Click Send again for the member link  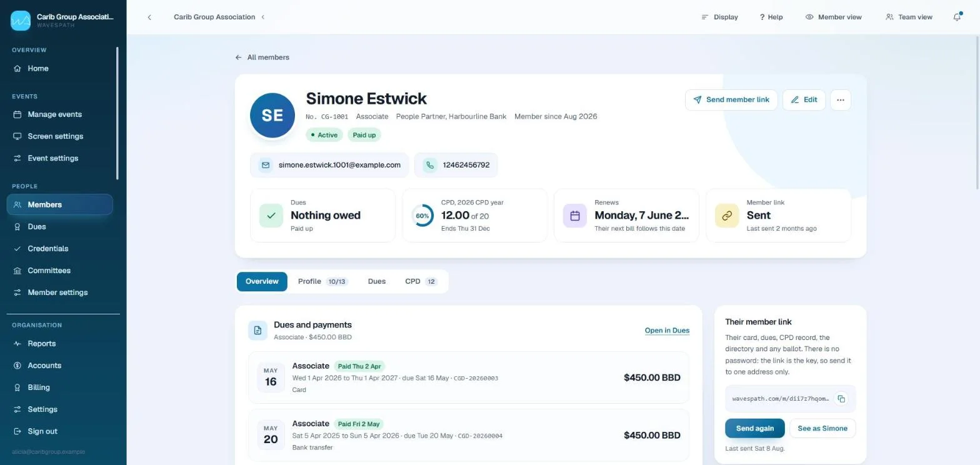point(755,428)
